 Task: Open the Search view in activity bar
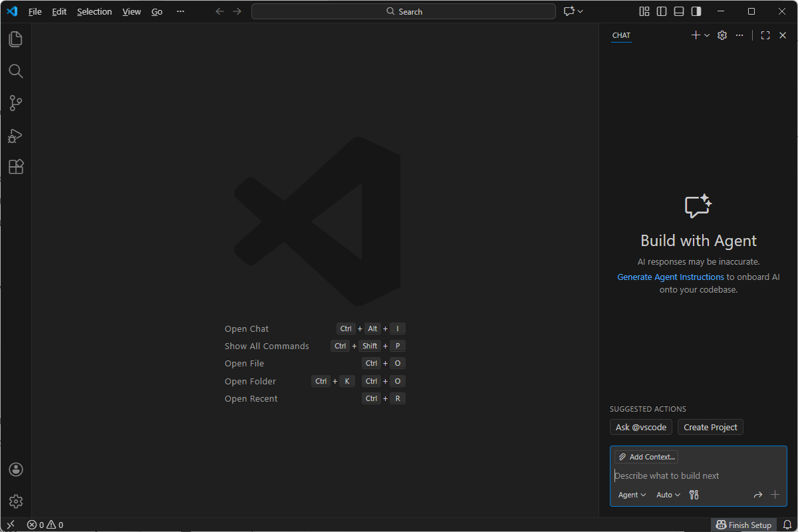coord(16,71)
